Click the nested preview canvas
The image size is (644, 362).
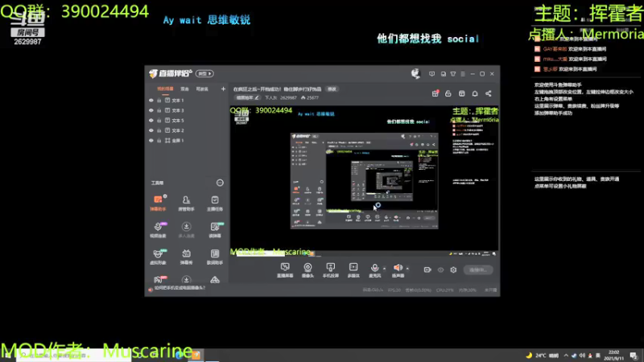(x=365, y=180)
